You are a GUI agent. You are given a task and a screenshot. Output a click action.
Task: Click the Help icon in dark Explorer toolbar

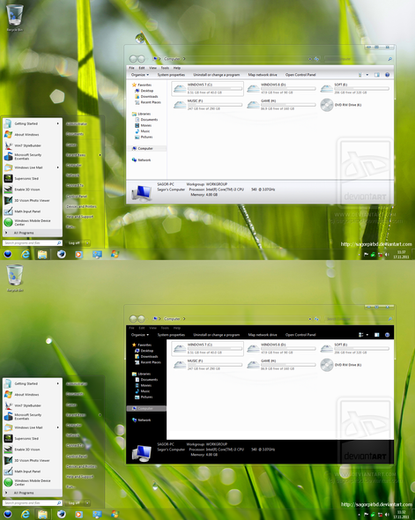(387, 335)
